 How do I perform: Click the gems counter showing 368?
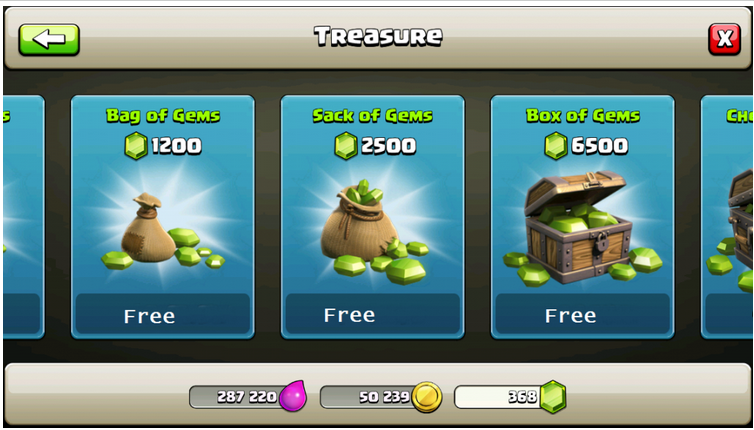(x=498, y=397)
